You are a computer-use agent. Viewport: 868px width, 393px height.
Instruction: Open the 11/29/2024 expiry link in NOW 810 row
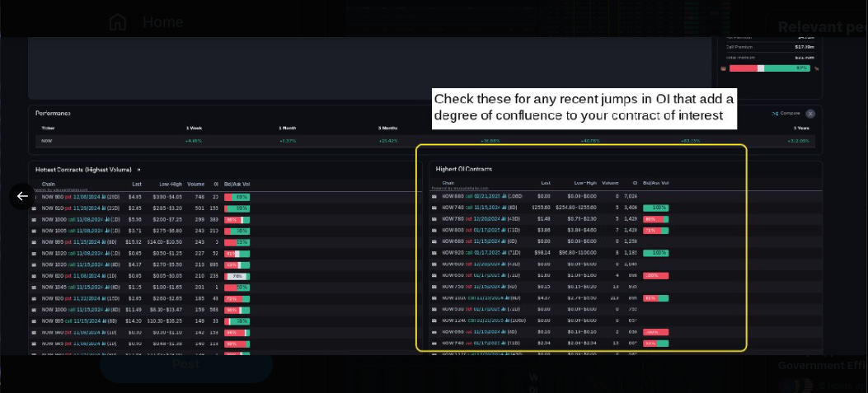87,208
